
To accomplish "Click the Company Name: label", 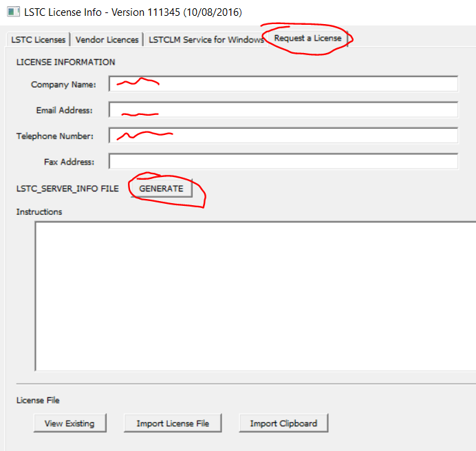I will (63, 85).
